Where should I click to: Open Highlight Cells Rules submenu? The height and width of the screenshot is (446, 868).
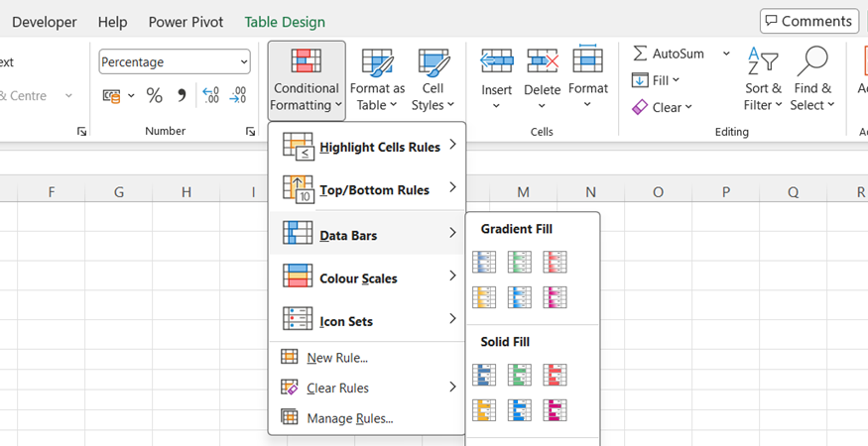coord(366,147)
